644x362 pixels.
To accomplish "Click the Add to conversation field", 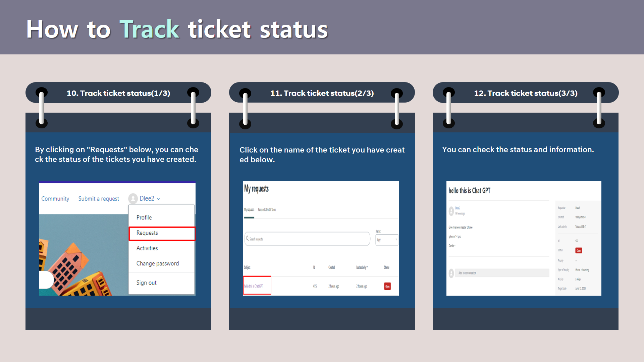I will click(502, 273).
